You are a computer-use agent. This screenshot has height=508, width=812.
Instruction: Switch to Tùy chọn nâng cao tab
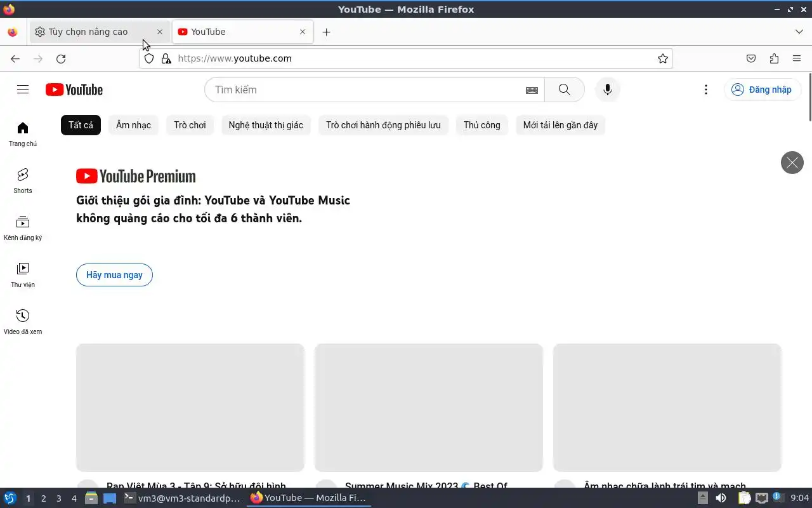click(x=100, y=32)
